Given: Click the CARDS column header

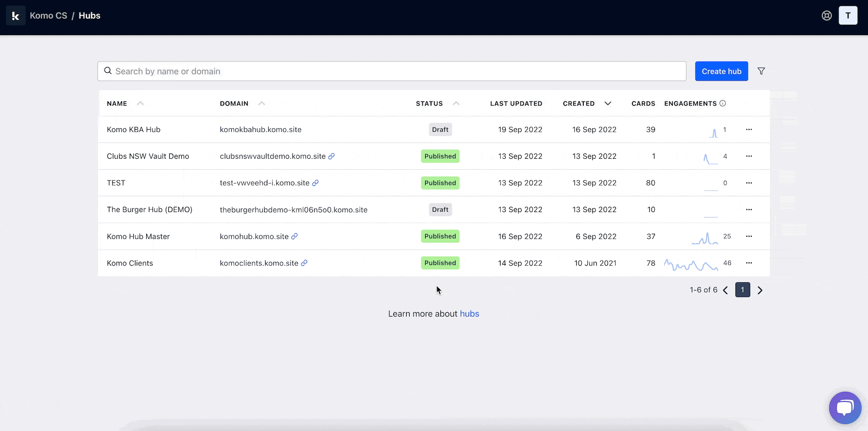Looking at the screenshot, I should coord(643,104).
